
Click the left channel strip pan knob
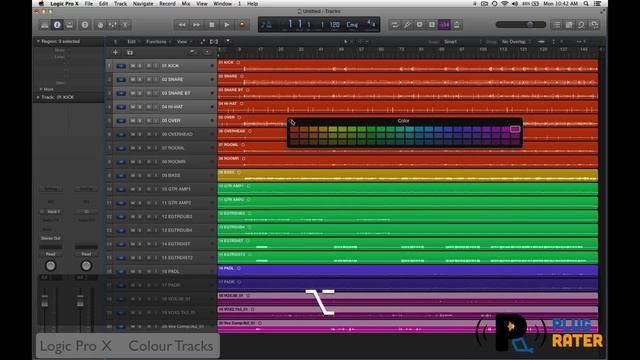coord(51,266)
